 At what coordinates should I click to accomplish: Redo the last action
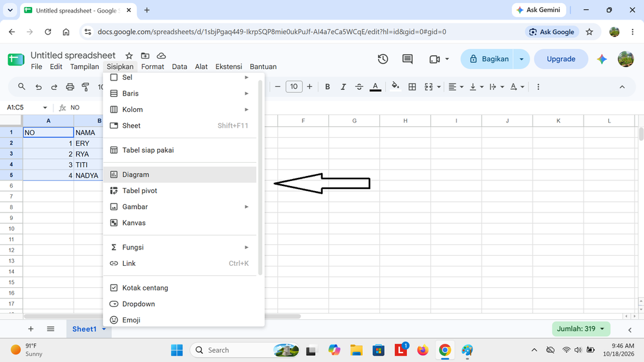pyautogui.click(x=54, y=87)
